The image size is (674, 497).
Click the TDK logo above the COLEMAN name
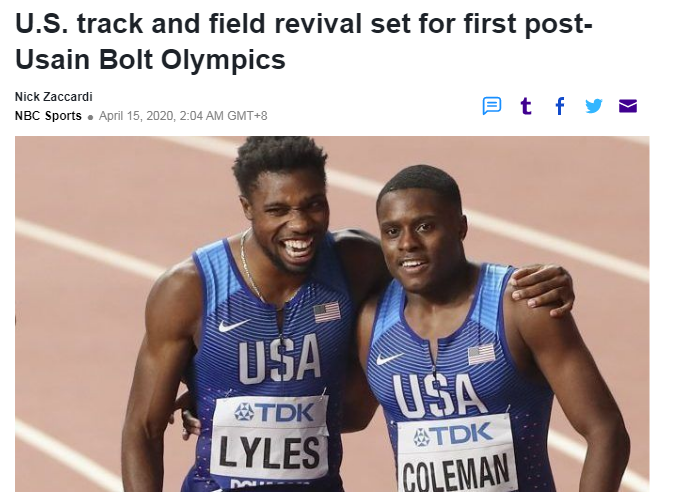(452, 435)
